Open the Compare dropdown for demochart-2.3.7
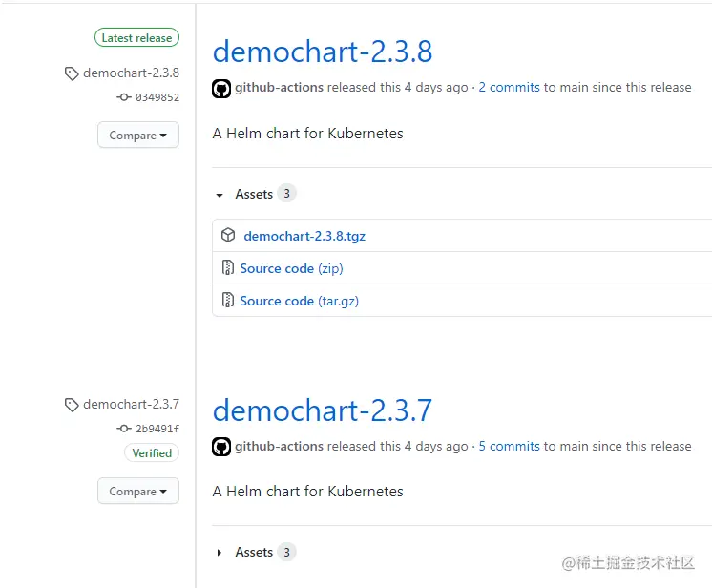 coord(138,491)
